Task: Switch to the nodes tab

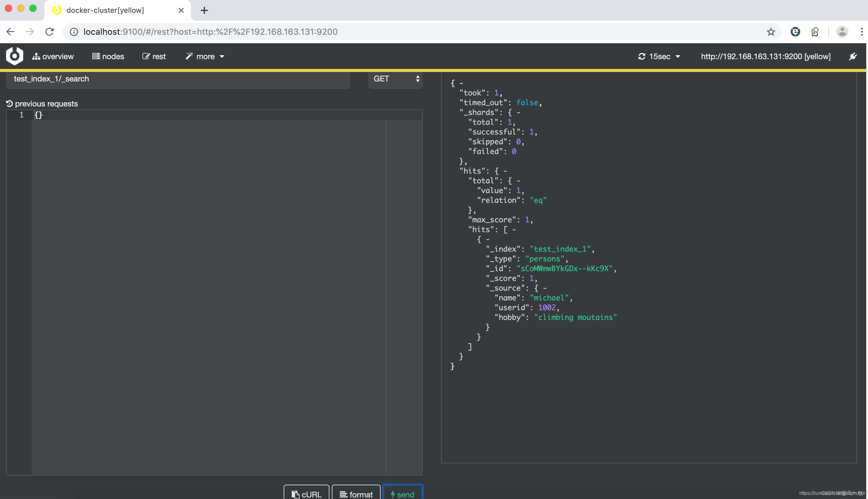Action: (x=108, y=56)
